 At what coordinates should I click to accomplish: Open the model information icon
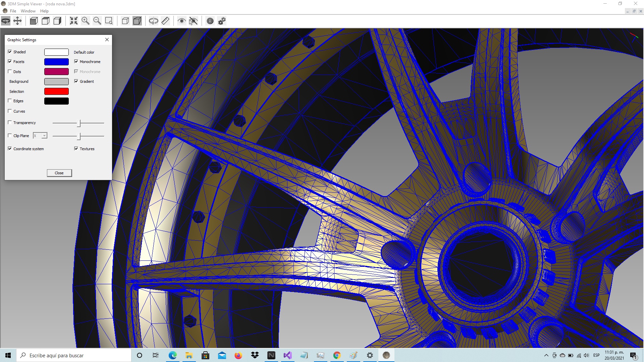click(x=210, y=21)
